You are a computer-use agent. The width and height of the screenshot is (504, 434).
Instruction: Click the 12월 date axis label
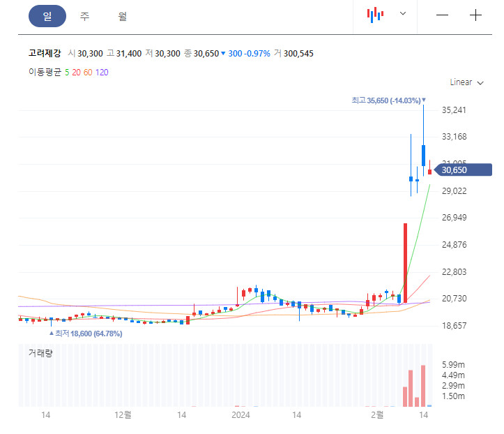(123, 415)
